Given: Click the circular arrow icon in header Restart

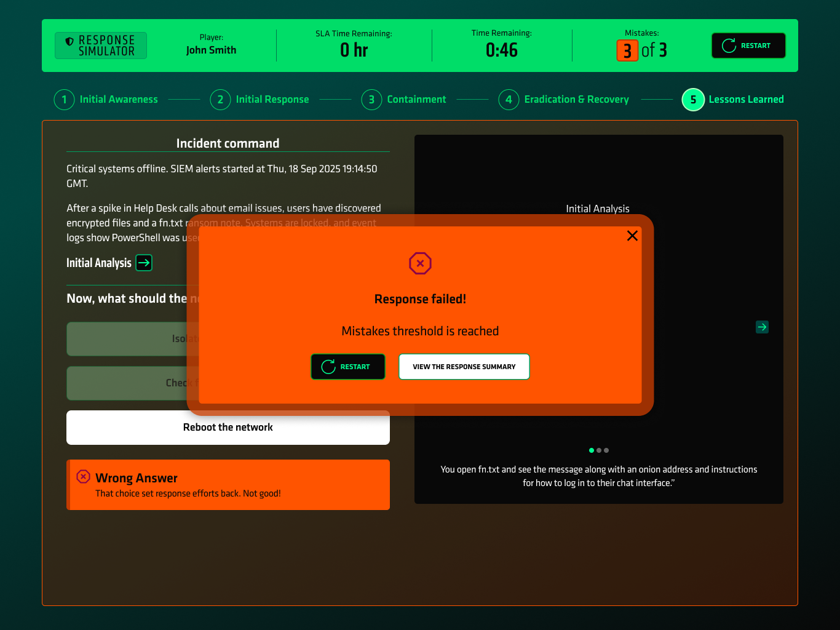Looking at the screenshot, I should [729, 46].
